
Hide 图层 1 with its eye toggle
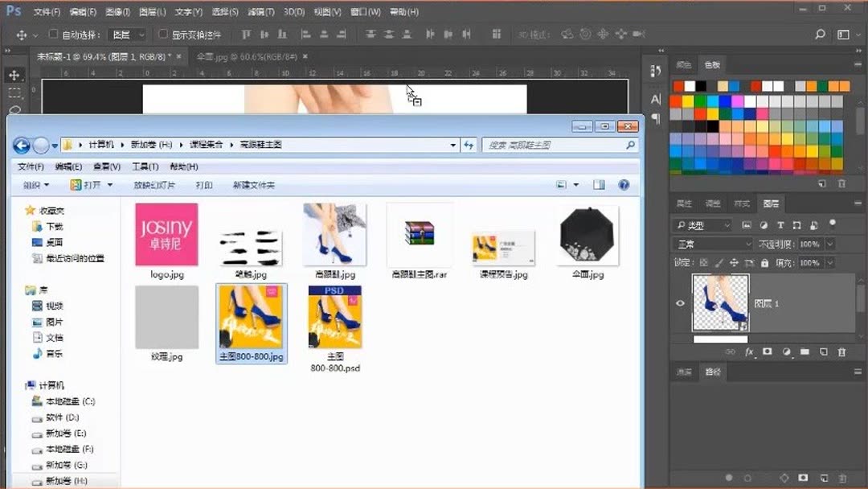(680, 302)
